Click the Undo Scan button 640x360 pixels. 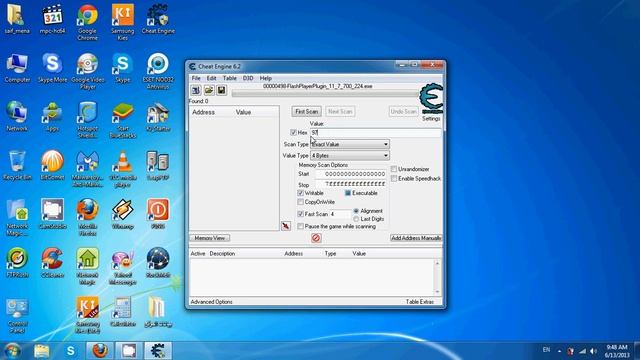tap(403, 111)
